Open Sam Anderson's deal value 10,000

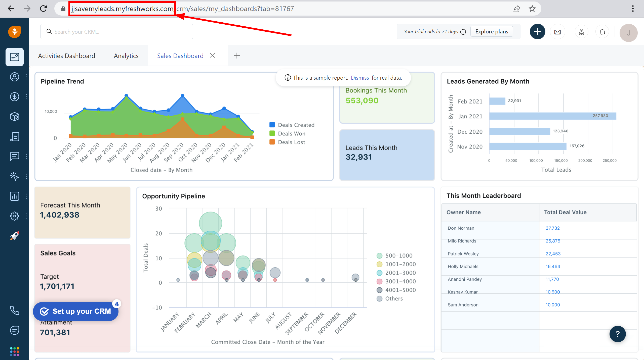pos(552,305)
